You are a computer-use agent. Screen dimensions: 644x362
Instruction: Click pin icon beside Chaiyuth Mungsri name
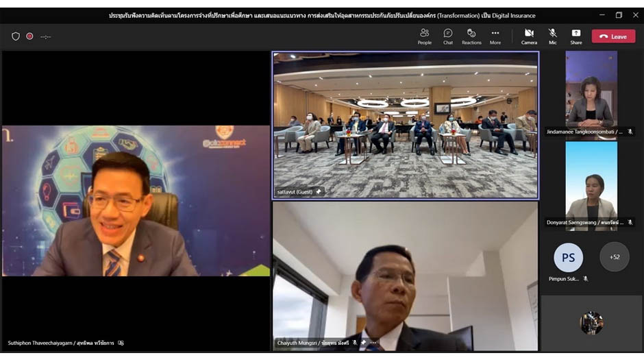click(364, 343)
